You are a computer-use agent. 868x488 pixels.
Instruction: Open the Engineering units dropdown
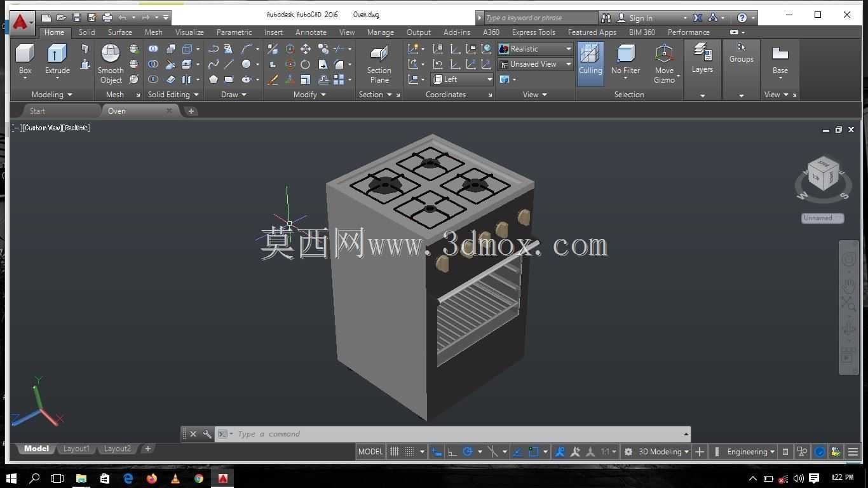click(751, 452)
